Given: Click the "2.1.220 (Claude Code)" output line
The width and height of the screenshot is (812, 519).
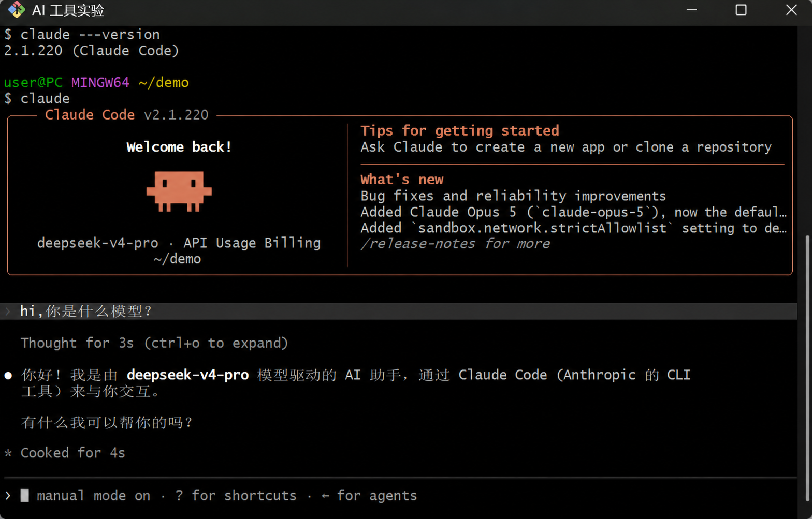Looking at the screenshot, I should [92, 51].
